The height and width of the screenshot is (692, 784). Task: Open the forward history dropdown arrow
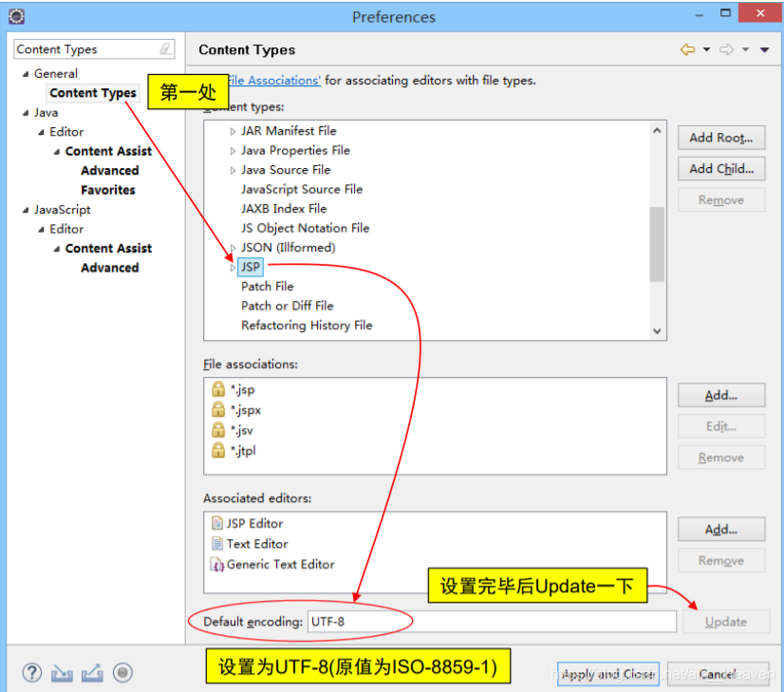click(745, 49)
